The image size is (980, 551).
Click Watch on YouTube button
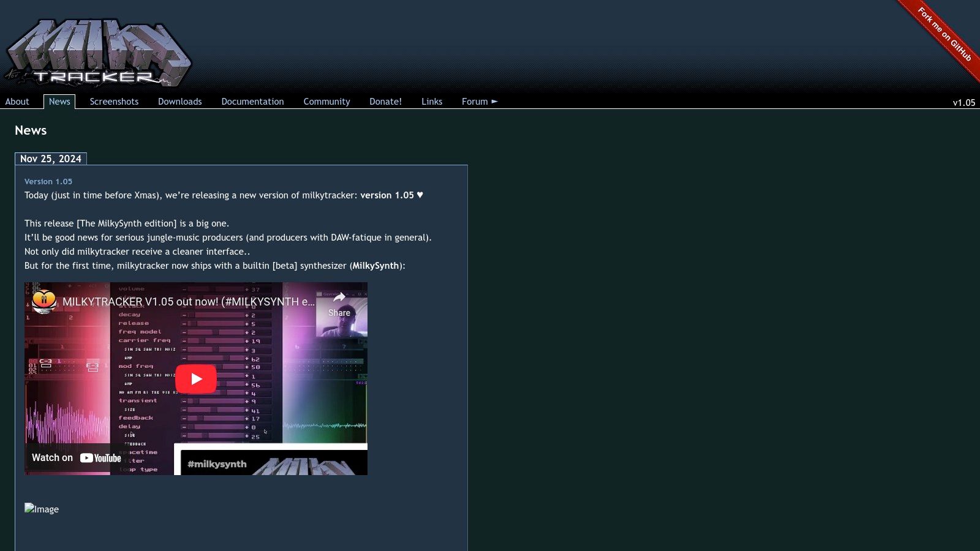click(77, 458)
